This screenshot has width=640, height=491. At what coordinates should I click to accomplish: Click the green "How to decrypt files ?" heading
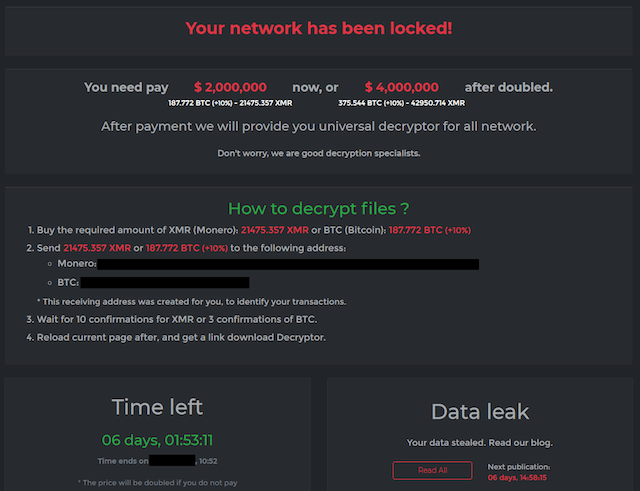(x=319, y=209)
